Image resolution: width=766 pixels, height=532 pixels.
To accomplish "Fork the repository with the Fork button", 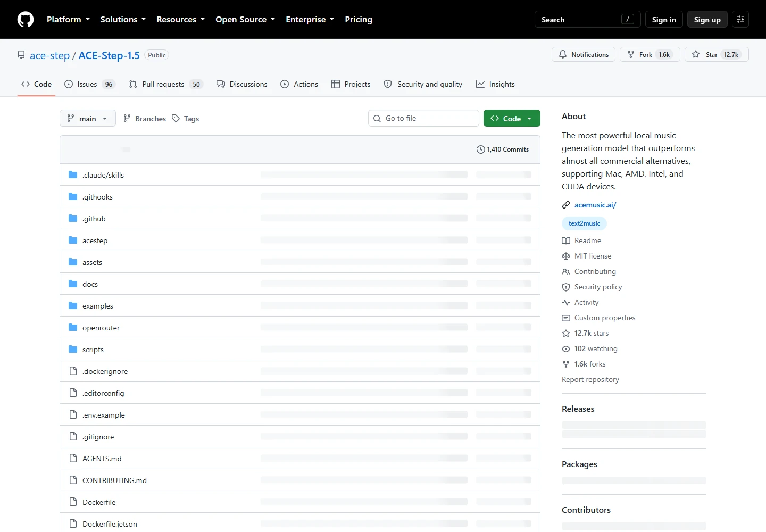I will 650,55.
